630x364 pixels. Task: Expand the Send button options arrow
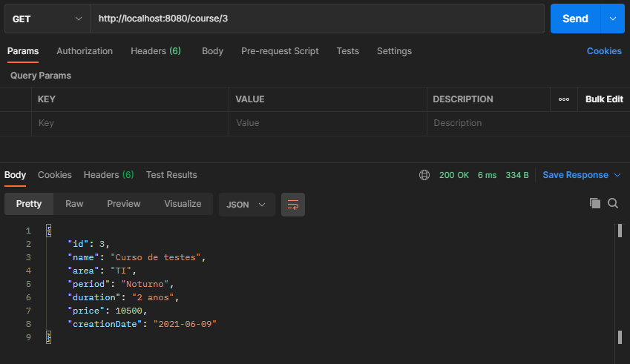(613, 19)
